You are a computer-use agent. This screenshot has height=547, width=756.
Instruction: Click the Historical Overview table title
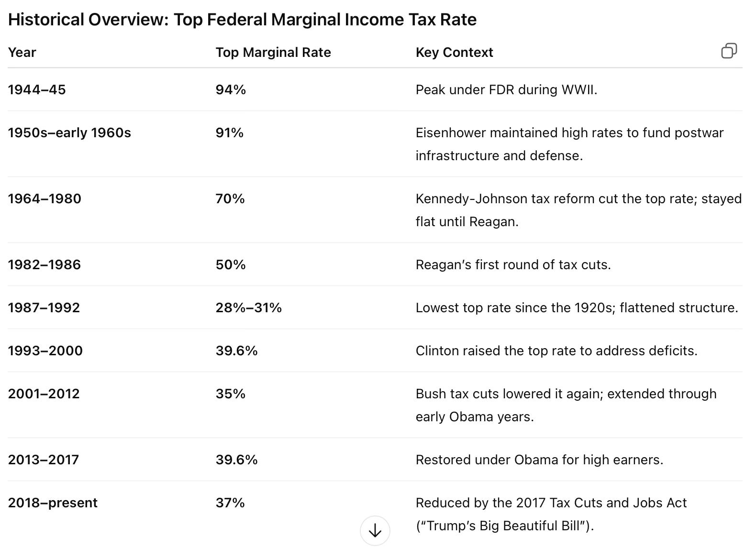(243, 20)
